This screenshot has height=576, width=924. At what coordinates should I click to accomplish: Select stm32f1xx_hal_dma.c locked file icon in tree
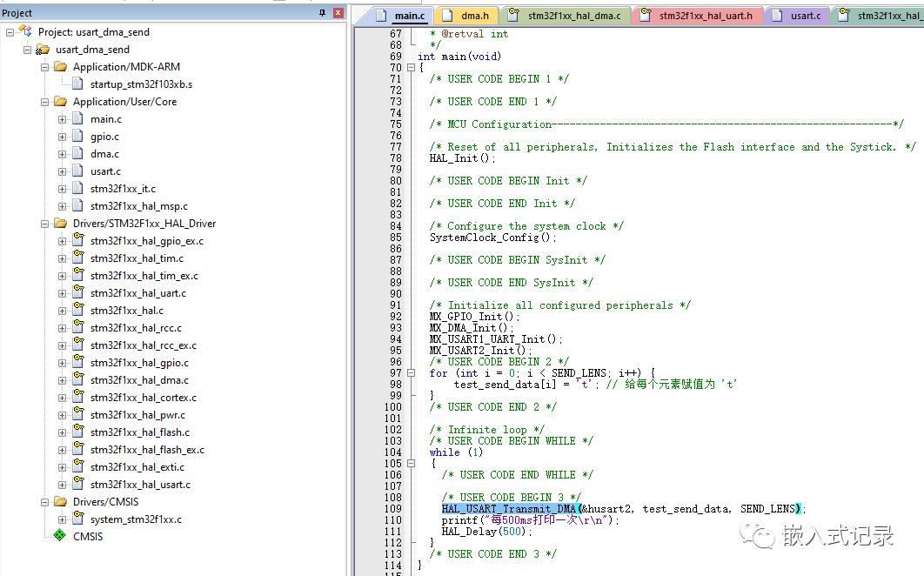tap(78, 379)
